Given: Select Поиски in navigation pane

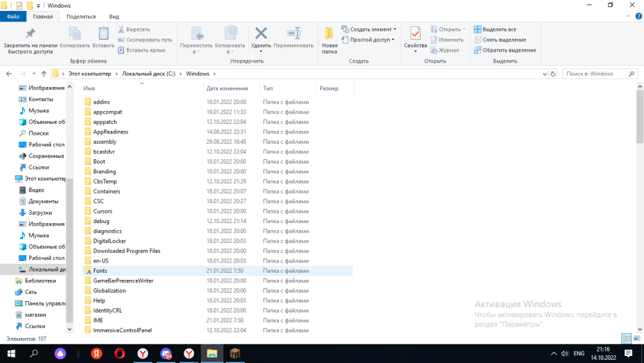Looking at the screenshot, I should (x=38, y=133).
